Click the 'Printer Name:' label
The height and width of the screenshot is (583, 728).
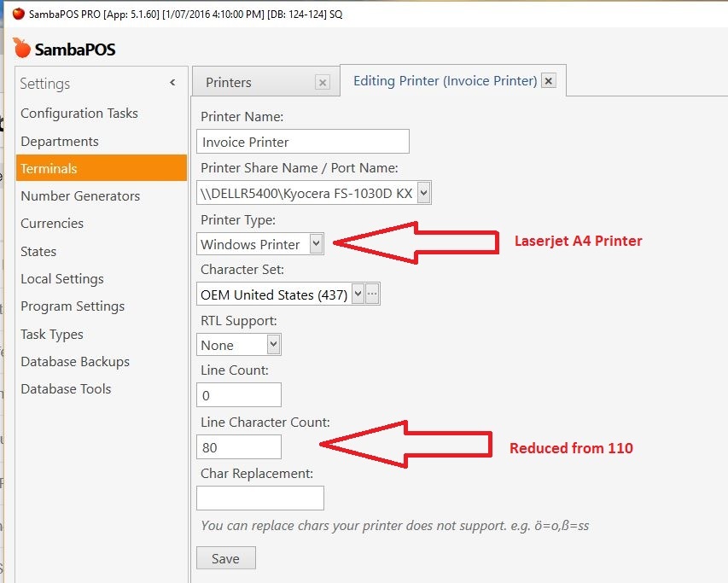tap(242, 116)
